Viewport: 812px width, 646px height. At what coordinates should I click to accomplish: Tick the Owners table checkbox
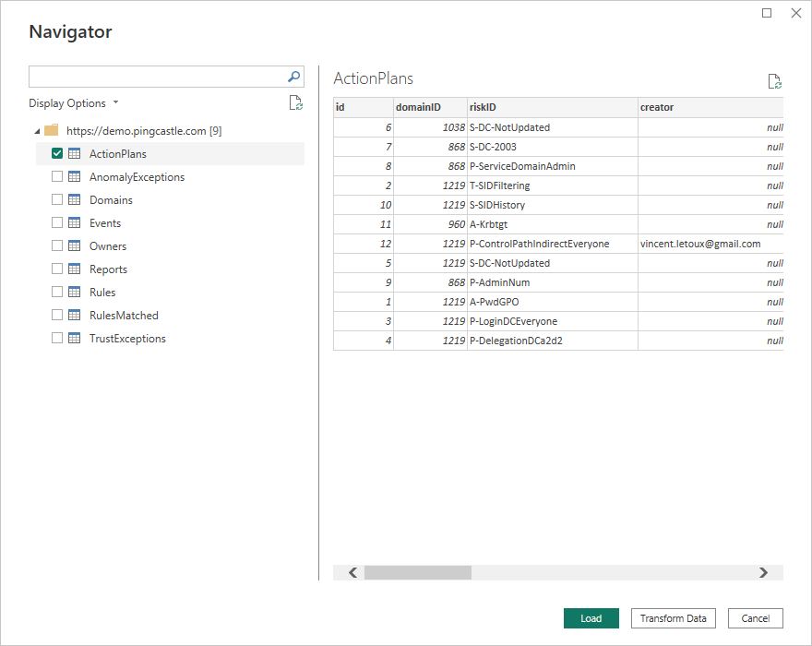(x=57, y=246)
